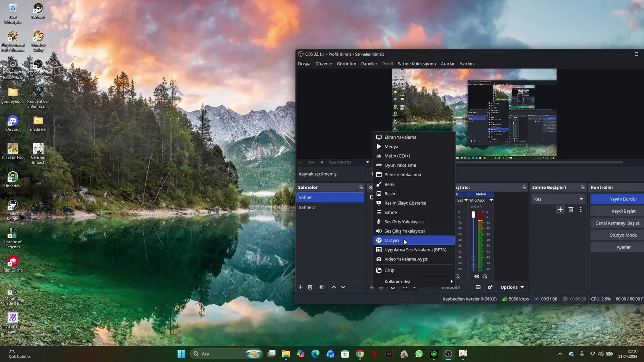Select the Sahne row in the scene list

tap(330, 197)
